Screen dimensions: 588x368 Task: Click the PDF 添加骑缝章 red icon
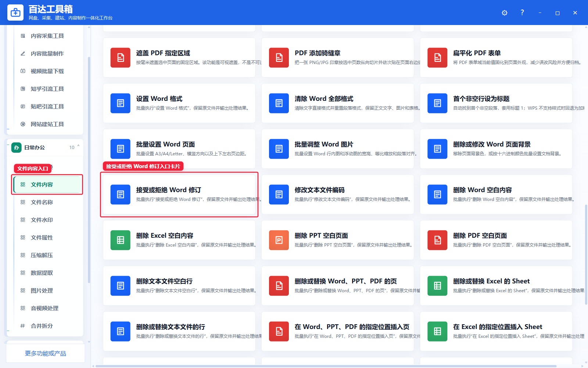point(279,57)
